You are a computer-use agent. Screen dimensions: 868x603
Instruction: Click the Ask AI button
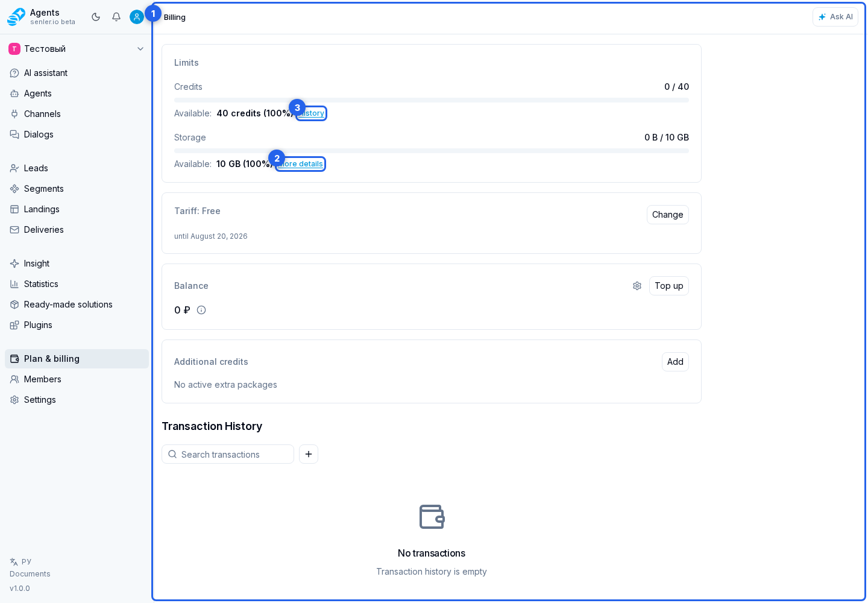pos(835,17)
